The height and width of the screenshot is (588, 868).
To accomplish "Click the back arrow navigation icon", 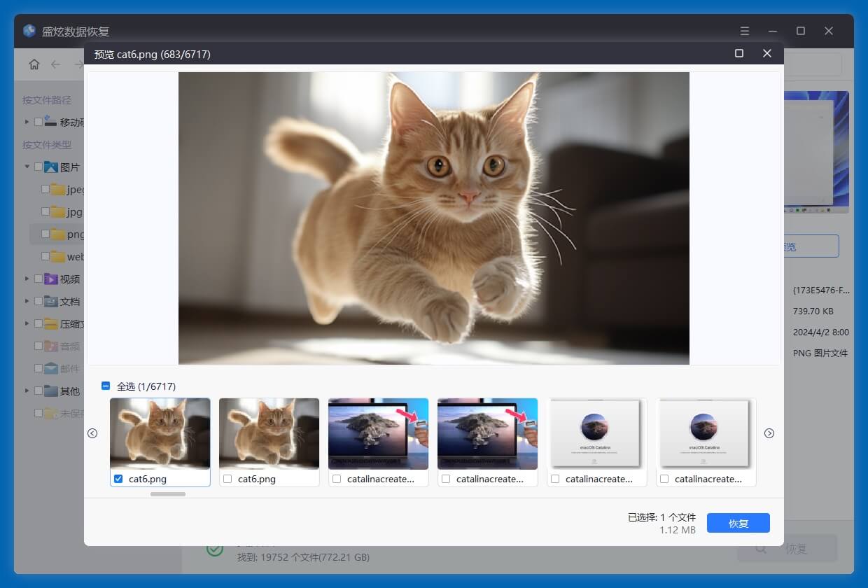I will point(56,64).
